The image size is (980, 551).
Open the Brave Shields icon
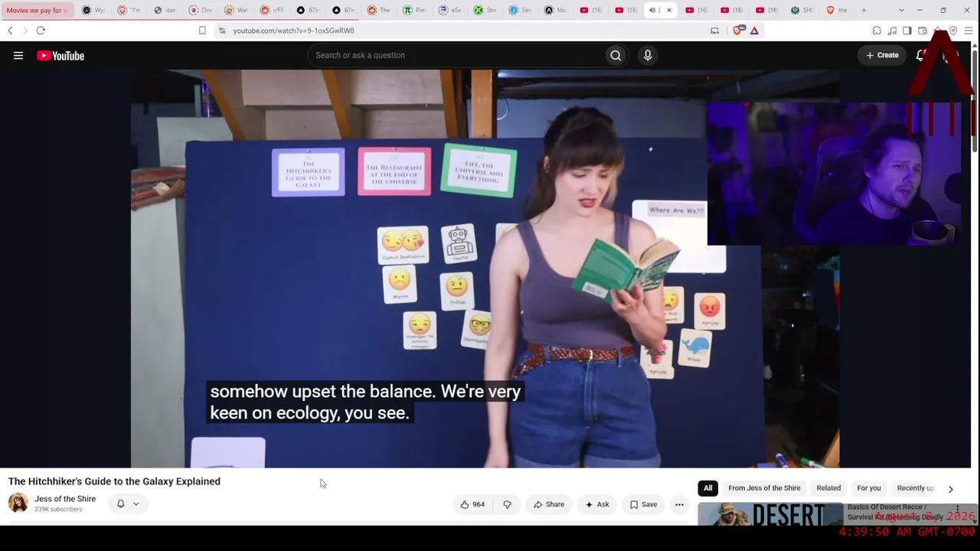(738, 31)
